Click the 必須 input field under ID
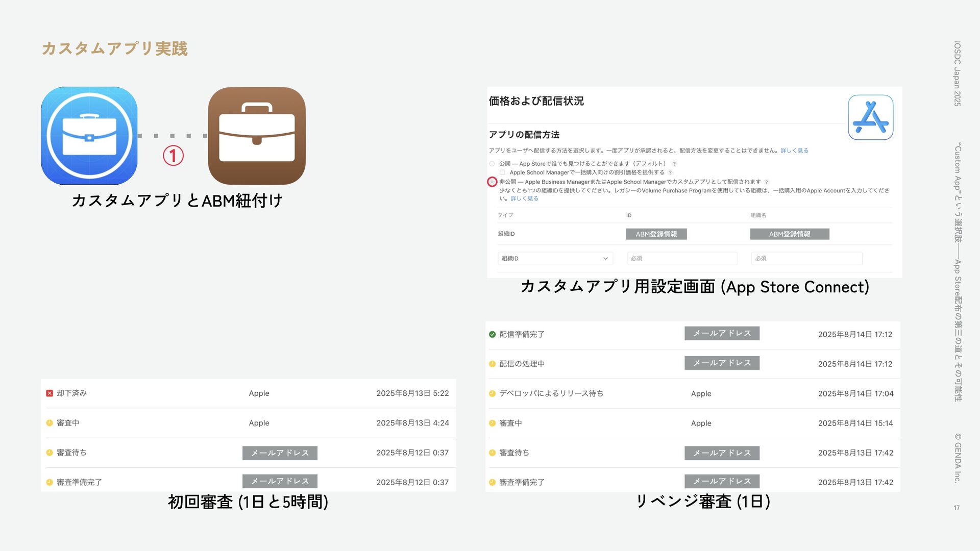980x551 pixels. coord(682,259)
